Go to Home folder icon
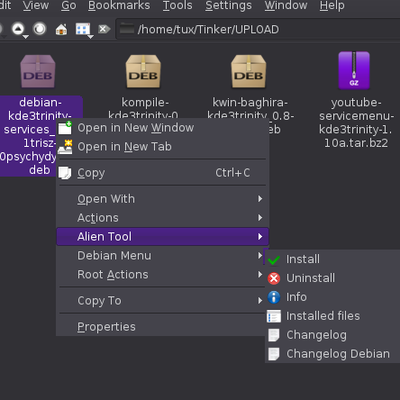 pos(61,29)
